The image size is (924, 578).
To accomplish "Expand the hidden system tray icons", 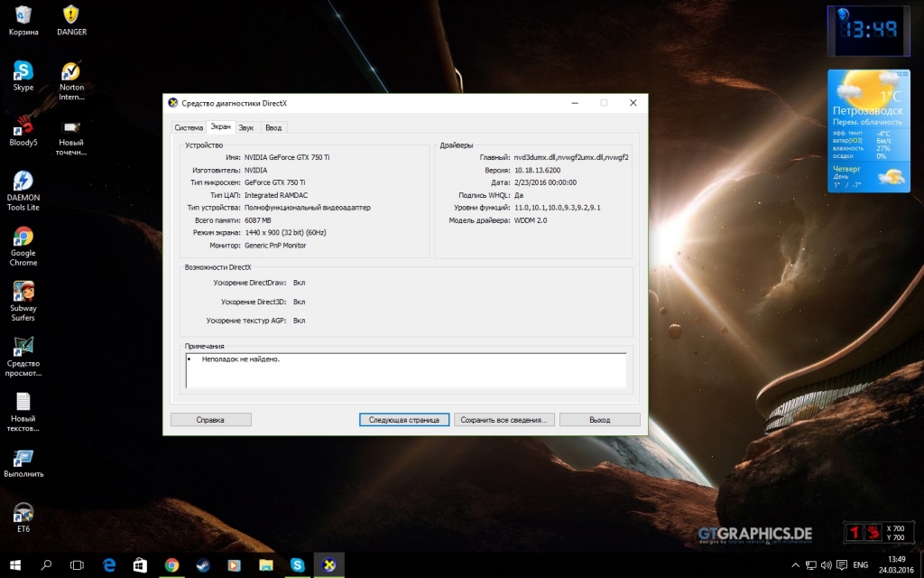I will pos(795,564).
